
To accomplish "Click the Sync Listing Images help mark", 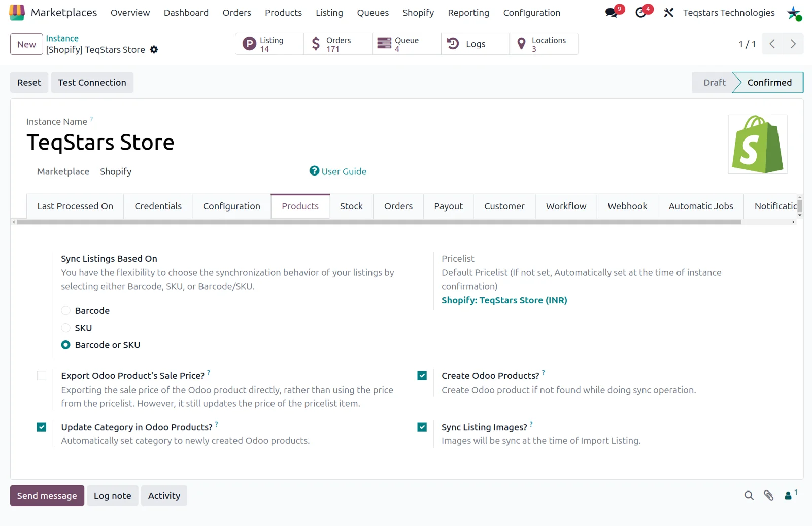I will pyautogui.click(x=531, y=424).
